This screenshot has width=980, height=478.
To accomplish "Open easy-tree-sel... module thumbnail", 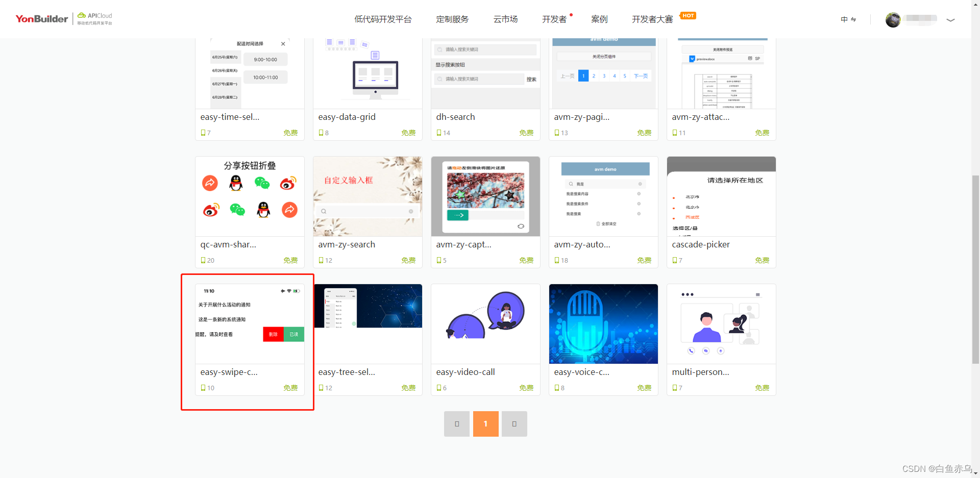I will [x=367, y=324].
